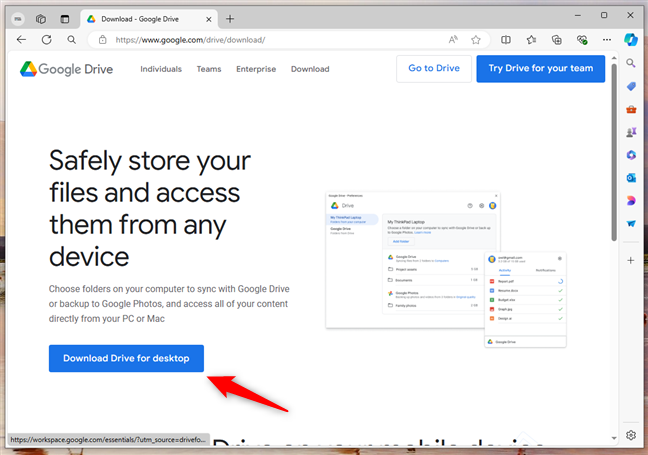This screenshot has width=648, height=455.
Task: Open the Download menu item
Action: click(310, 69)
